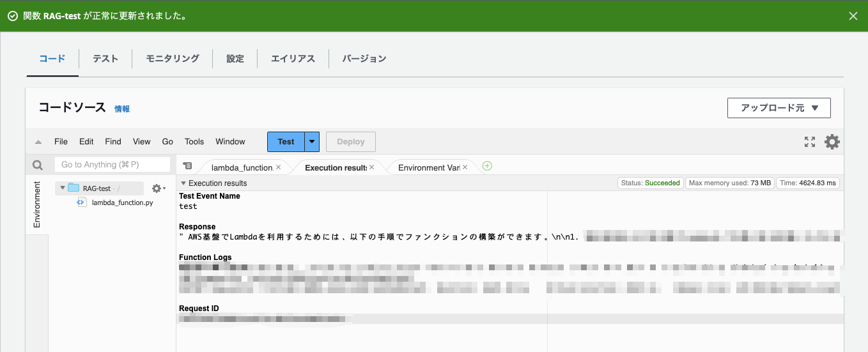Open the アップロード元 dropdown

coord(779,108)
